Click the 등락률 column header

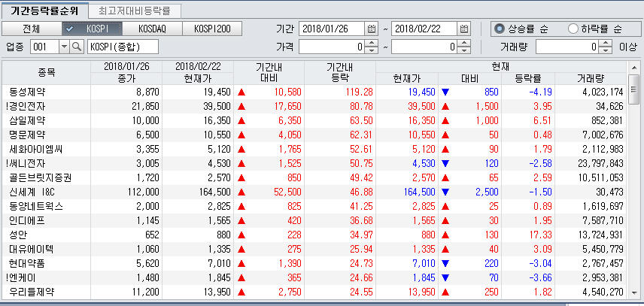528,79
